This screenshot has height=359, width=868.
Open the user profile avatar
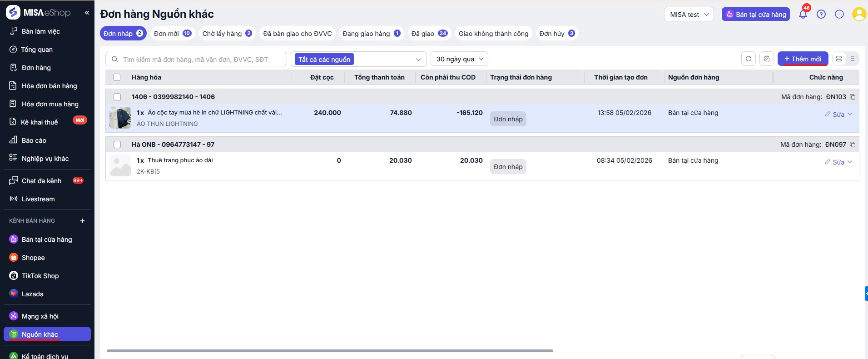(858, 14)
